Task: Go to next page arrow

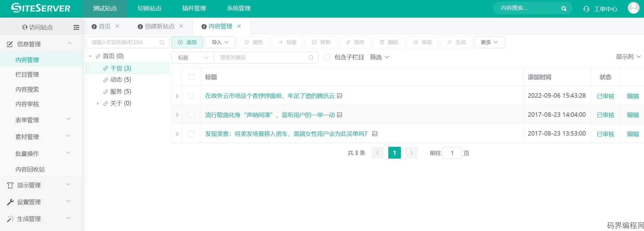Action: pos(411,153)
